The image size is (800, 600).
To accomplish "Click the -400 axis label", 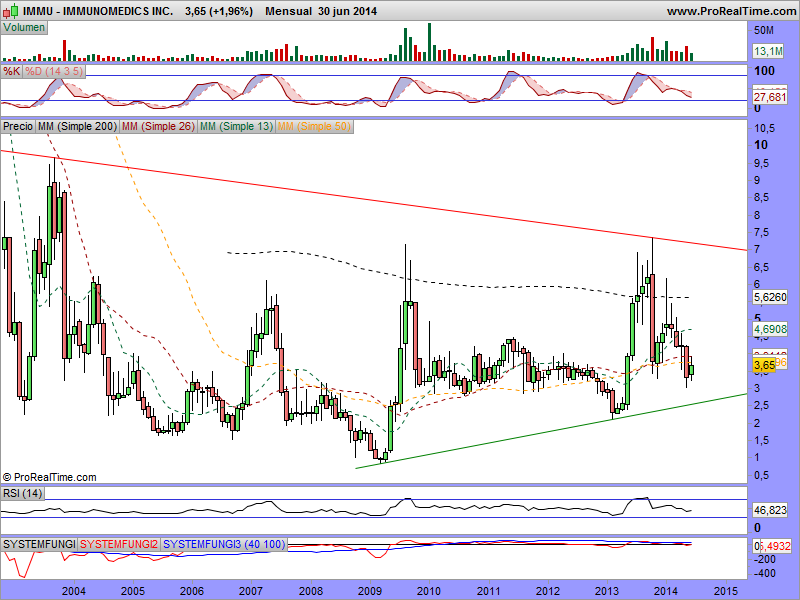I will (x=765, y=573).
